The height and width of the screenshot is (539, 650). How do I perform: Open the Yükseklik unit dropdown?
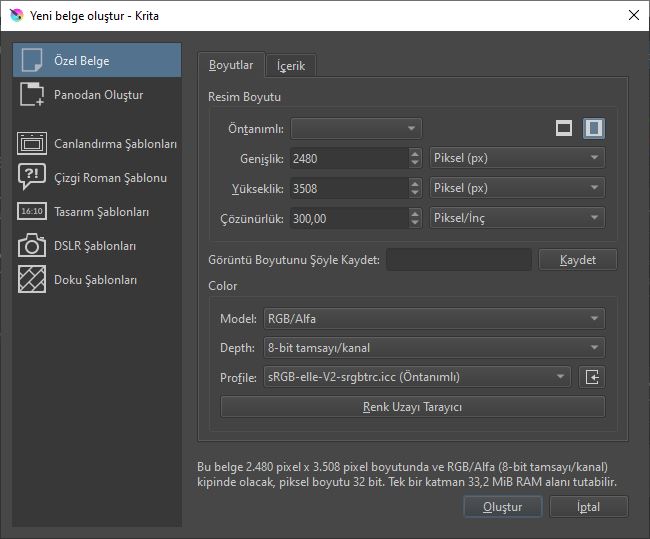tap(517, 188)
